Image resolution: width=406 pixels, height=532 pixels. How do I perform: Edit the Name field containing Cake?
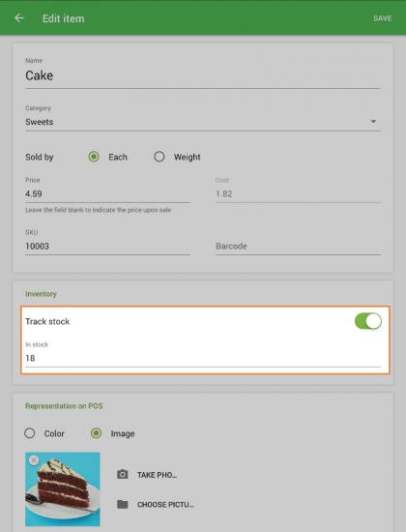pos(202,75)
